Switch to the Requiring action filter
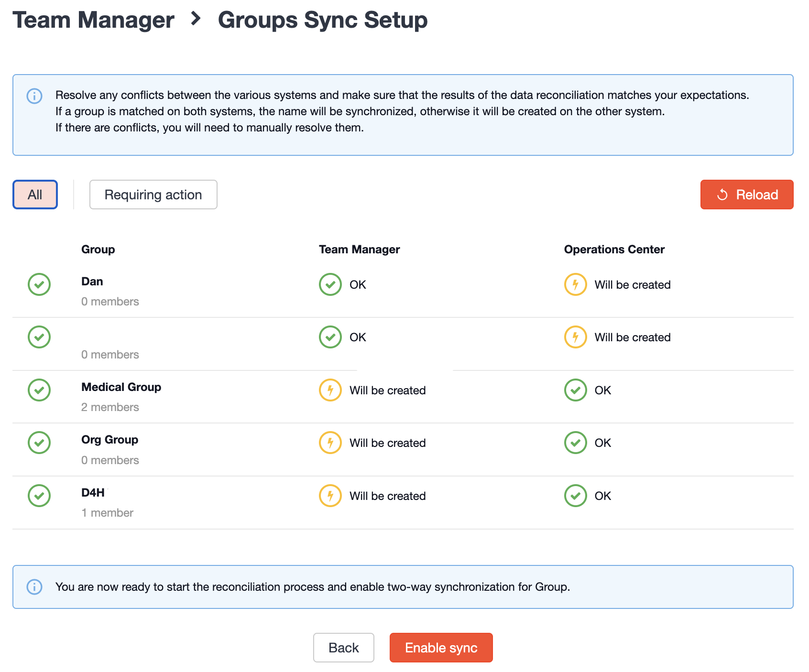This screenshot has height=672, width=809. click(153, 195)
